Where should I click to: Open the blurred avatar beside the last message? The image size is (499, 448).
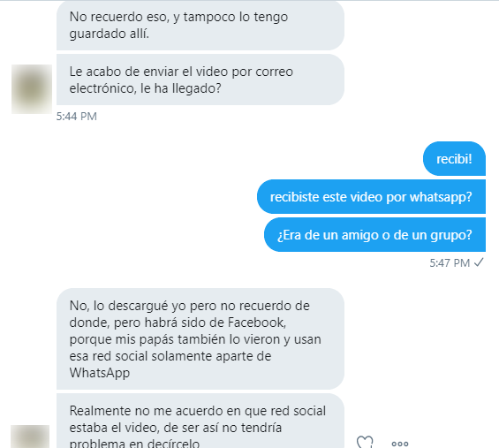30,437
